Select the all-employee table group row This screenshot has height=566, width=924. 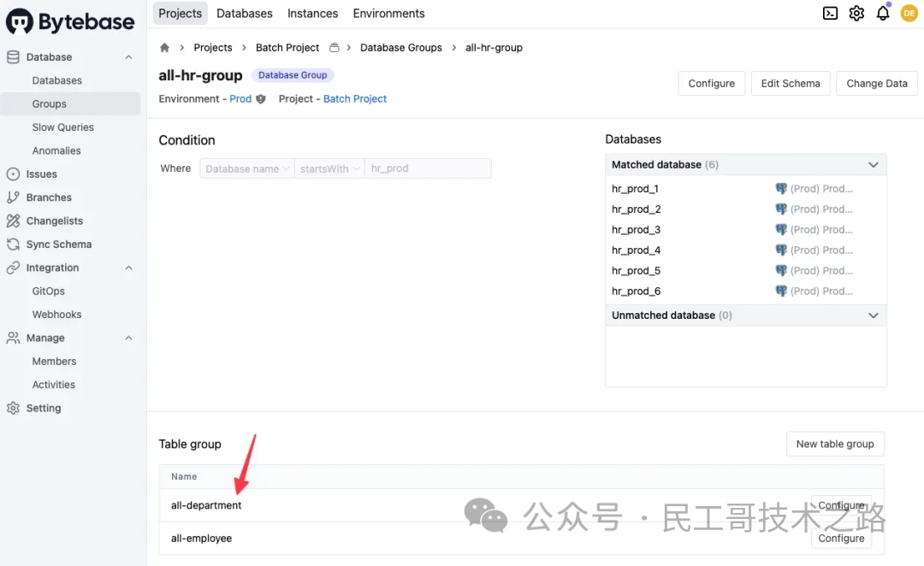(521, 539)
